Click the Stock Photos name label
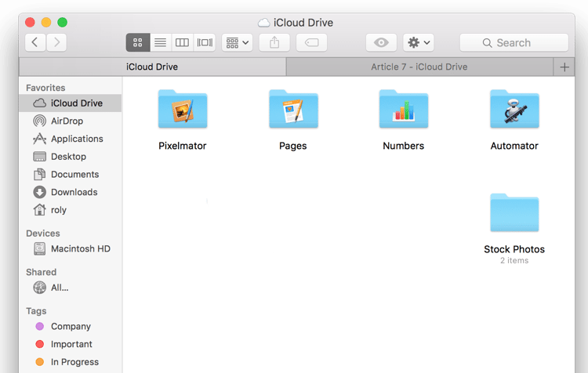 514,249
